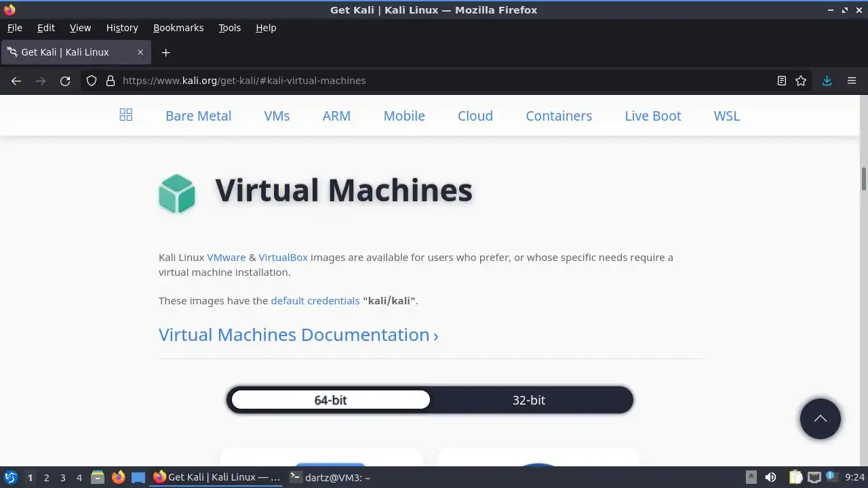The height and width of the screenshot is (488, 868).
Task: Go to VMs section
Action: click(x=277, y=116)
